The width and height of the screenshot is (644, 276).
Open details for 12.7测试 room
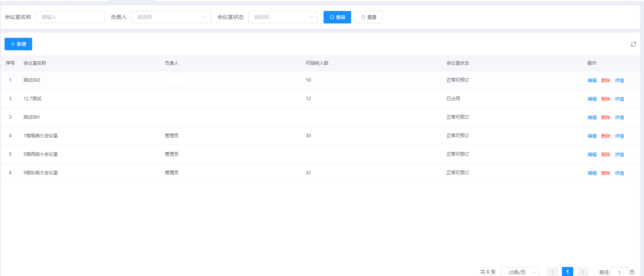click(x=619, y=99)
